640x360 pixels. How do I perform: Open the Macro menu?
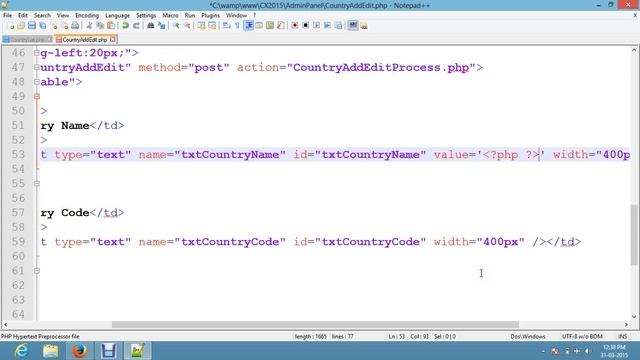pyautogui.click(x=170, y=15)
